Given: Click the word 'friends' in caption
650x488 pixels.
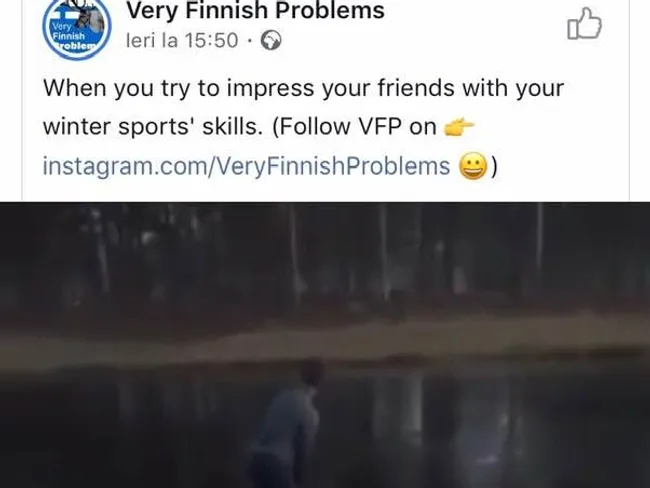Looking at the screenshot, I should [416, 88].
